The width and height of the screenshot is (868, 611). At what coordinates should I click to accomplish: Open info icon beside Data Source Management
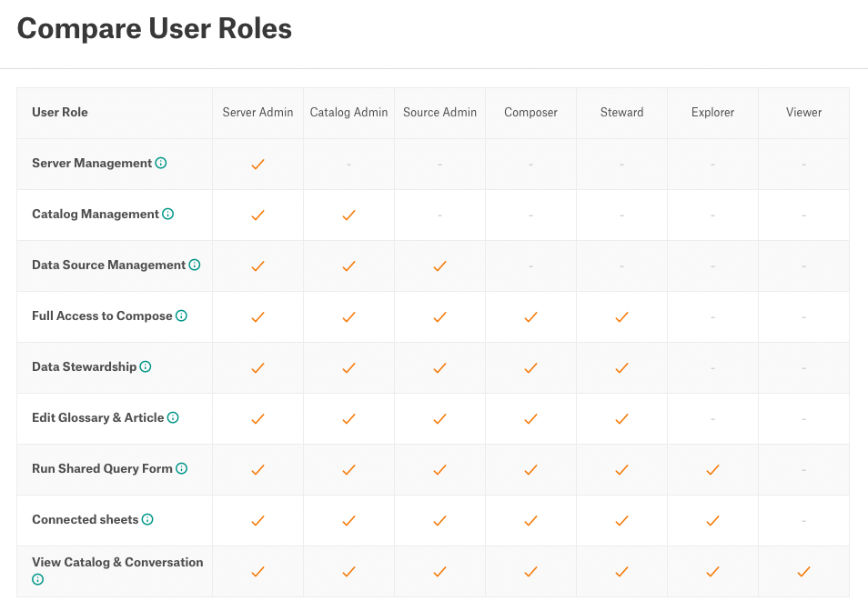(195, 265)
